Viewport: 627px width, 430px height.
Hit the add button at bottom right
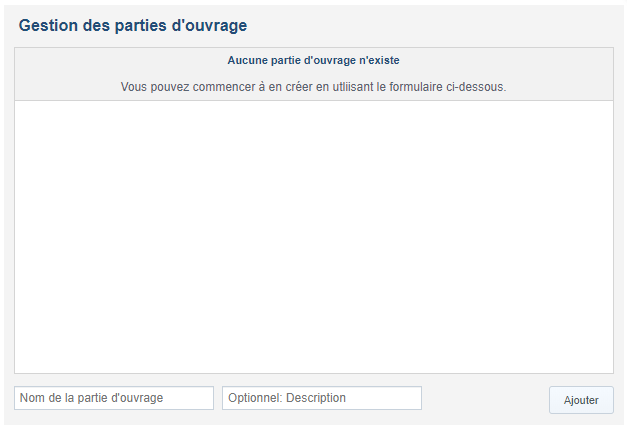pos(580,400)
